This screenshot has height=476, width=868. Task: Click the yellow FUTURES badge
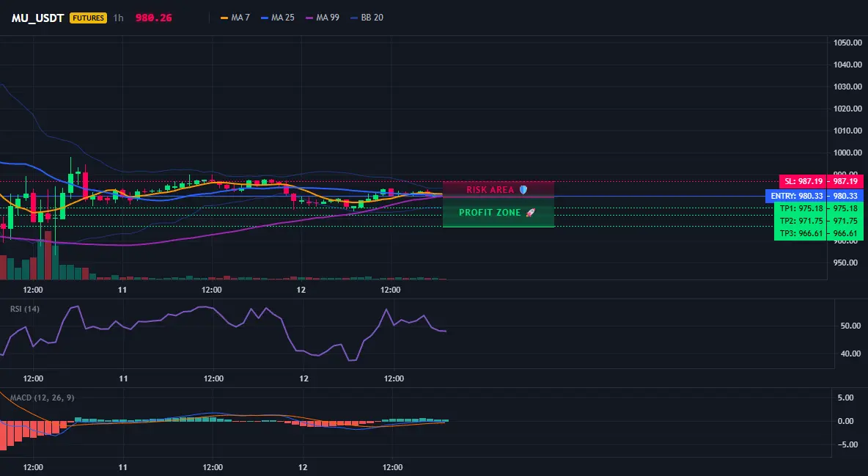[x=88, y=18]
